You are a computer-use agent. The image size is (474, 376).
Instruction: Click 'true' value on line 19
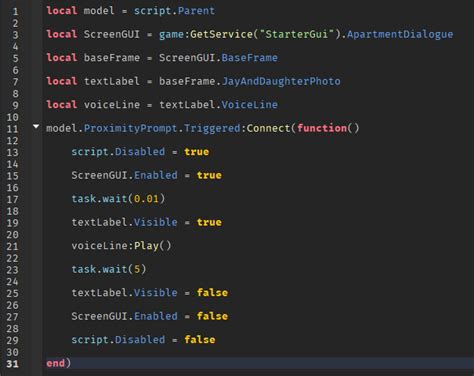tap(209, 222)
